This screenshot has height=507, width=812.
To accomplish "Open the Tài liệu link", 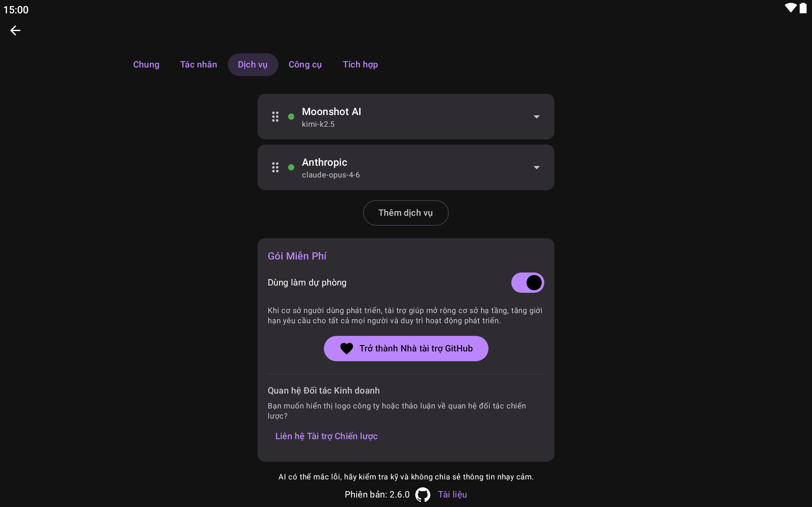I will point(452,495).
